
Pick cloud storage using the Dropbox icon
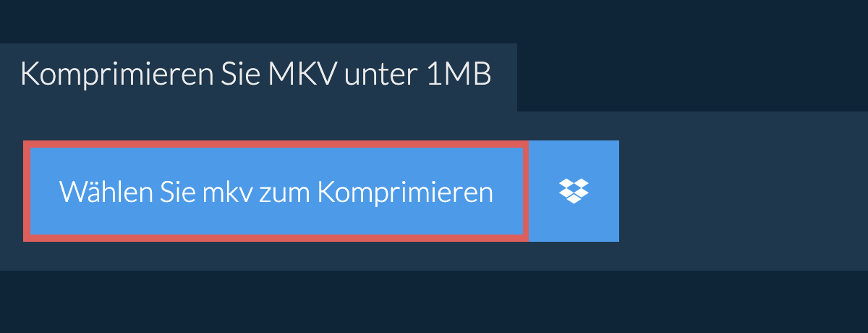point(574,191)
